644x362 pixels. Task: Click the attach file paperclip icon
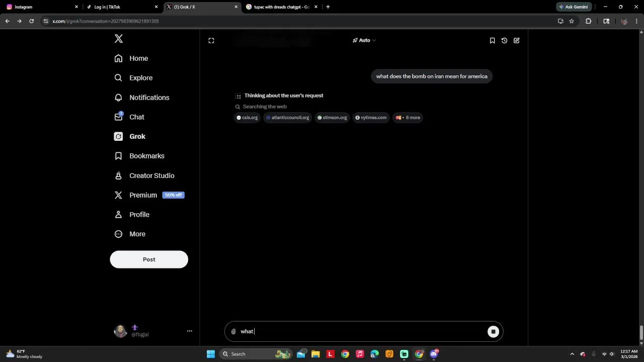coord(233,331)
